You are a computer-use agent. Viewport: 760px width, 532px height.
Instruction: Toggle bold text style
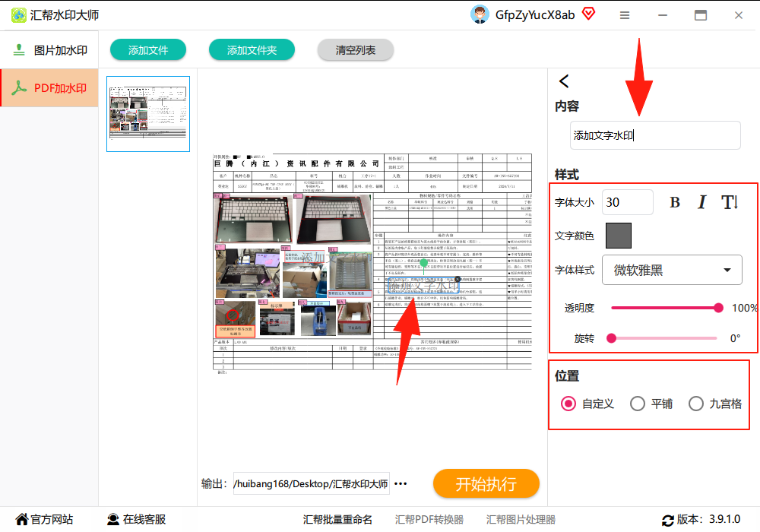675,202
